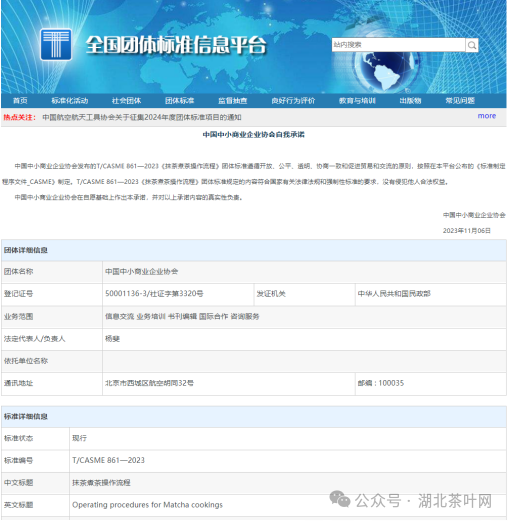This screenshot has height=521, width=508.
Task: Click the 全国团体标准信息平台 site title
Action: coord(176,45)
